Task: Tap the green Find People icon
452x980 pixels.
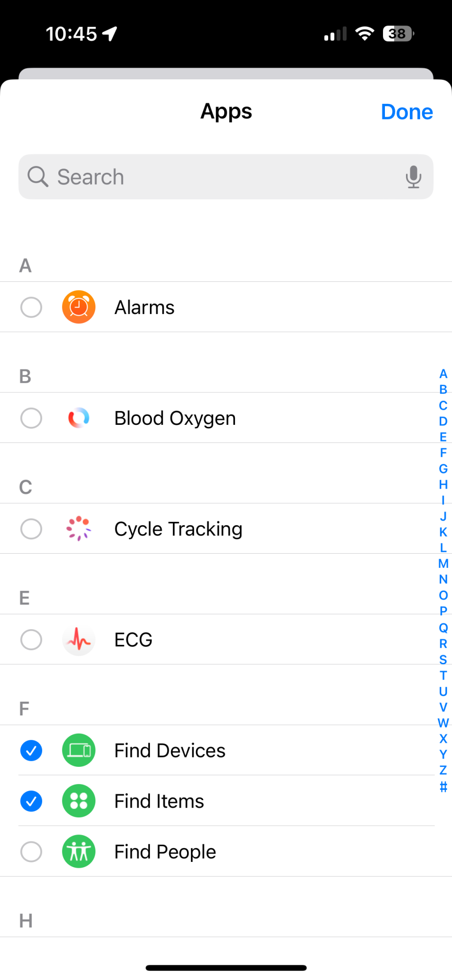Action: pos(78,852)
